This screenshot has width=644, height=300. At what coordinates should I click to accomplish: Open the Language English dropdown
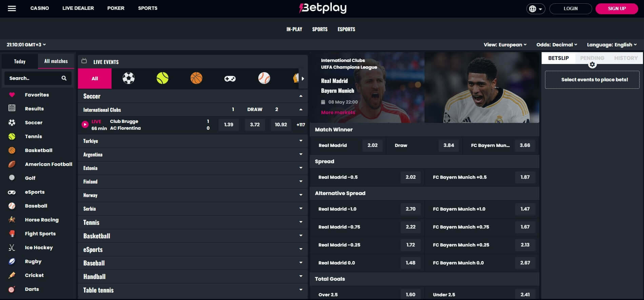[611, 44]
